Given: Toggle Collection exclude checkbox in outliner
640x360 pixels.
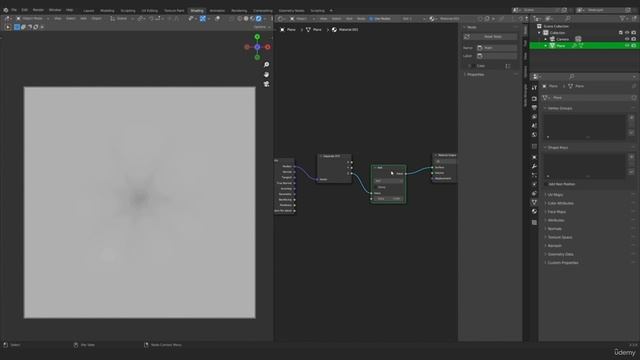Looking at the screenshot, I should (x=621, y=33).
